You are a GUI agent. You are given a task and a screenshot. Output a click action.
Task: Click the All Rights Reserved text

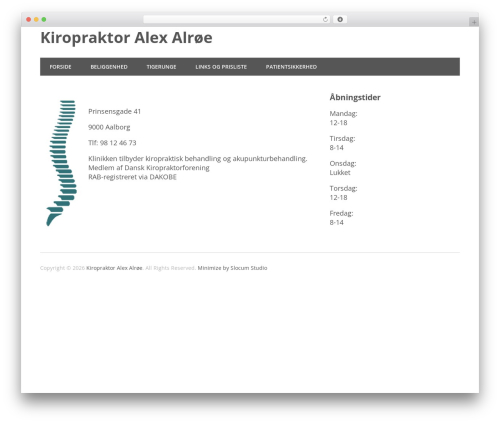tap(170, 268)
